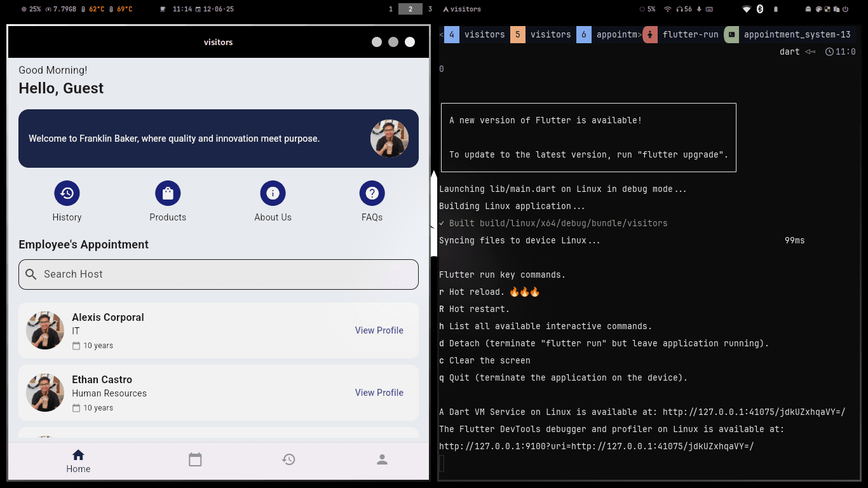Click the welcome banner profile picture

390,139
